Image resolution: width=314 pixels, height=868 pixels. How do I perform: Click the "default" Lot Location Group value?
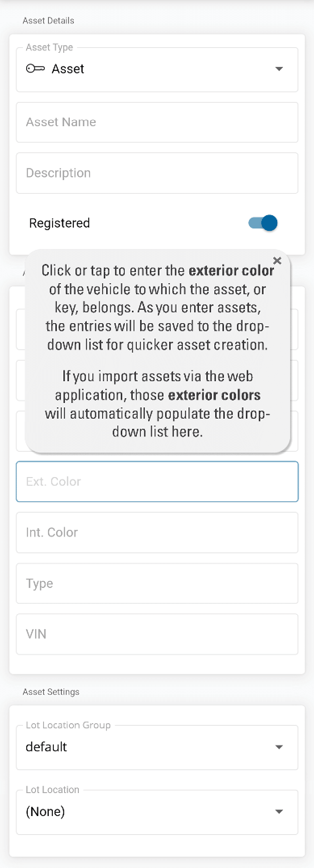pyautogui.click(x=46, y=747)
